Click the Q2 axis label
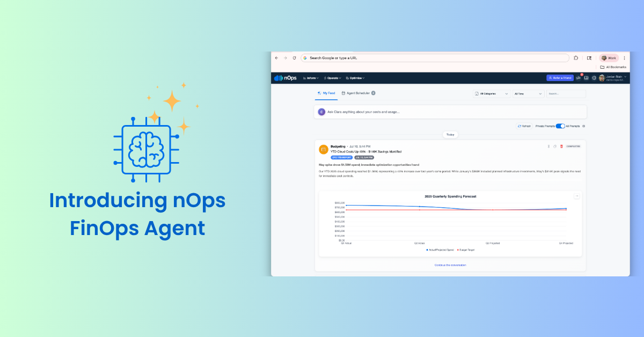Viewport: 644px width, 337px height. [x=420, y=243]
